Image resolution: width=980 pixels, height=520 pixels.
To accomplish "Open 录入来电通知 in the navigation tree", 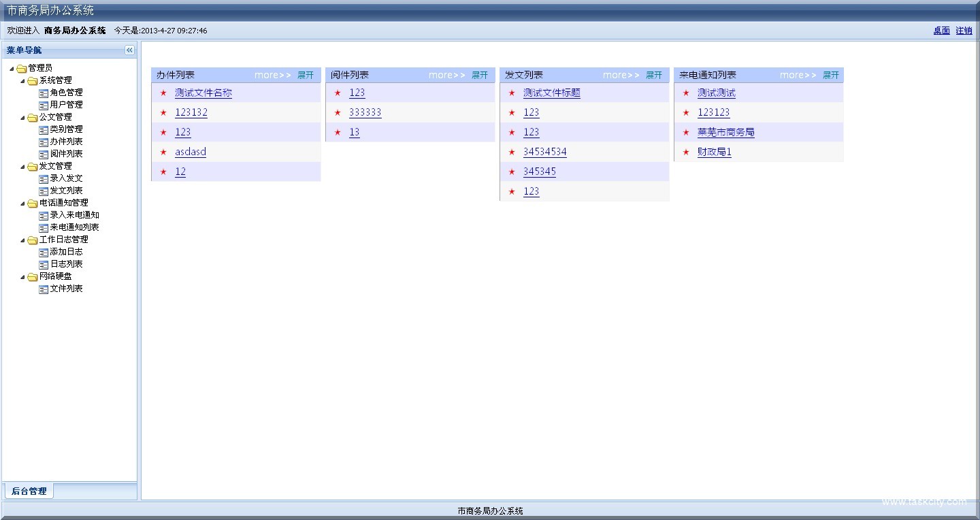I will pyautogui.click(x=74, y=215).
